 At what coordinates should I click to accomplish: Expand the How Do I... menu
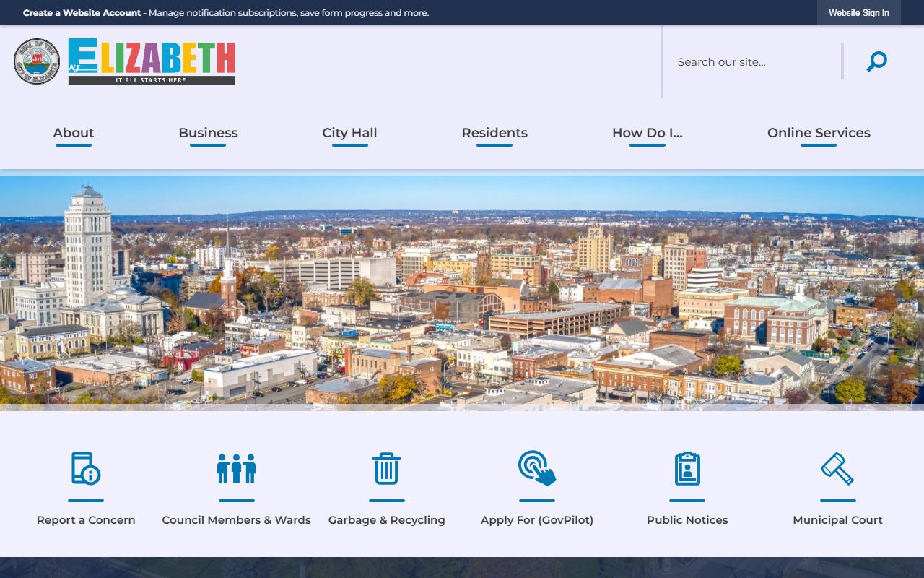tap(648, 133)
